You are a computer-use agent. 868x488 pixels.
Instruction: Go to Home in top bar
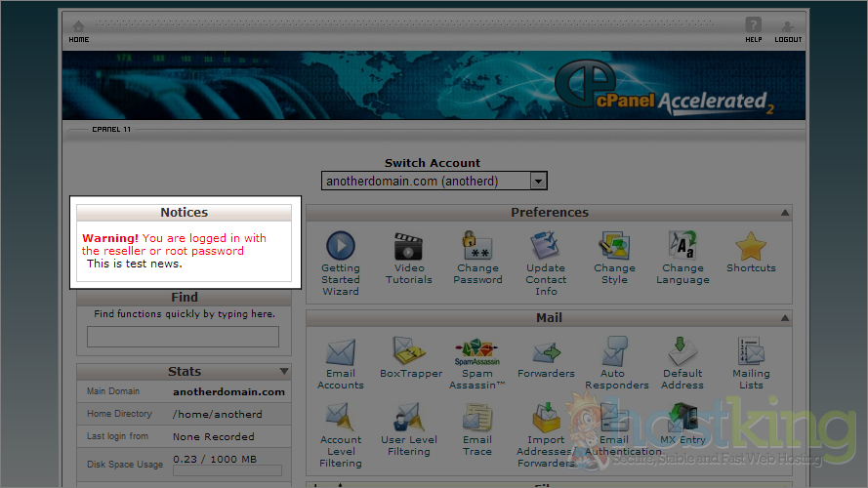(79, 31)
